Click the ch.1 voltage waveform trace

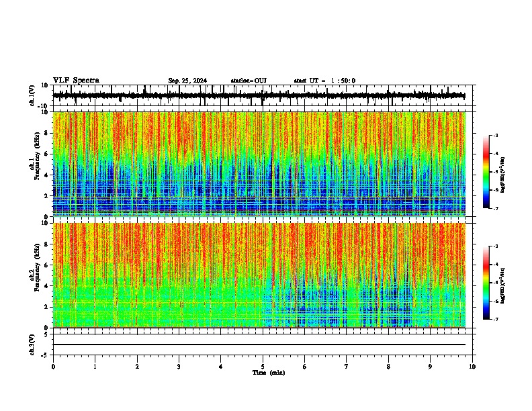tap(259, 96)
